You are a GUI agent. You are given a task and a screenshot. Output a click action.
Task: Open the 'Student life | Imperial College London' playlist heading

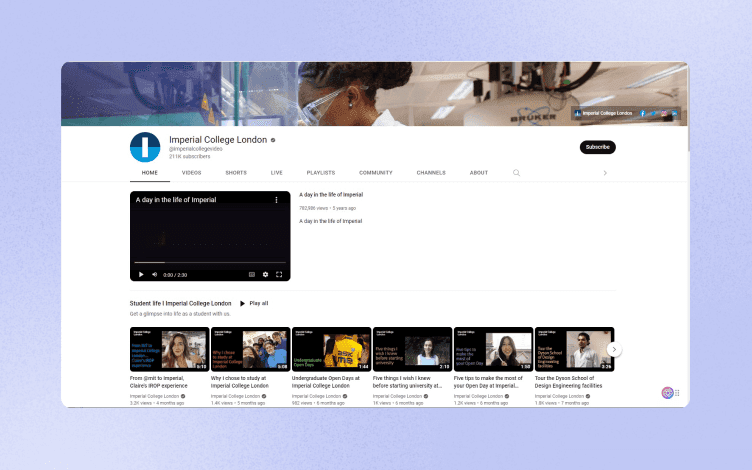click(x=180, y=304)
